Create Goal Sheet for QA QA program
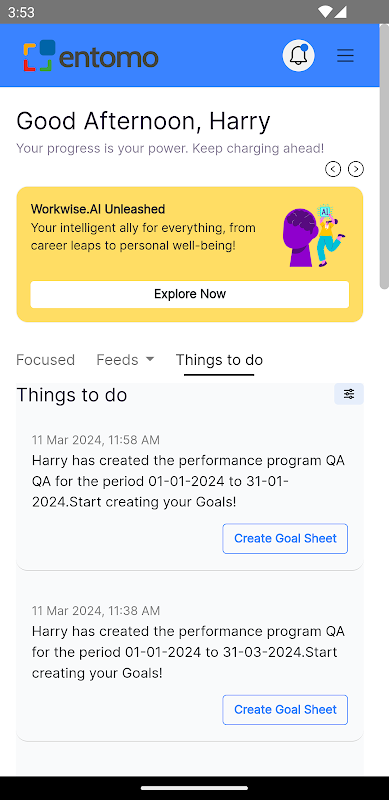The width and height of the screenshot is (389, 800). 285,538
